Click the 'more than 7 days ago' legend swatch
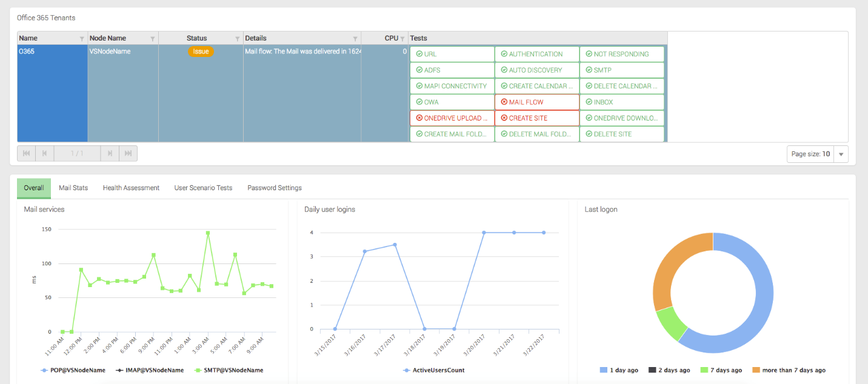Screen dimensions: 868x384 (x=756, y=370)
